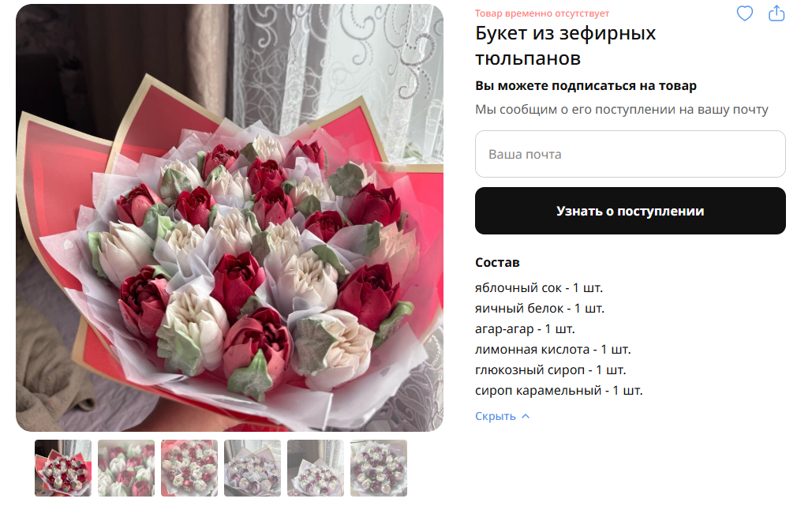Click Вы можете подписаться на товар text

click(586, 86)
